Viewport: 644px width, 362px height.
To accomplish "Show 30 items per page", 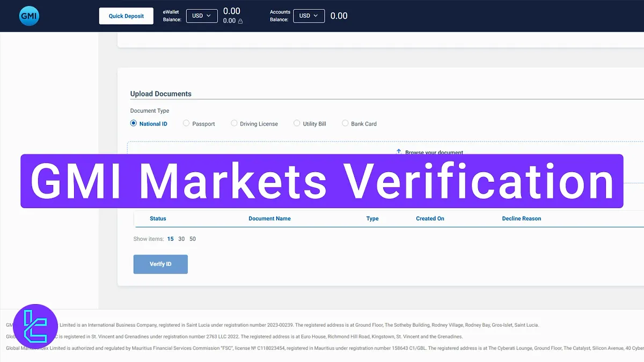I will (x=181, y=239).
